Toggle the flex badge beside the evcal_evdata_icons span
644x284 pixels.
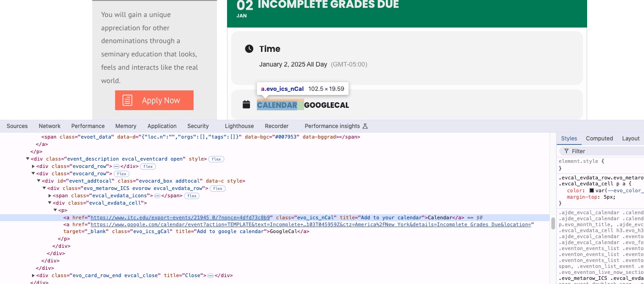pos(192,196)
